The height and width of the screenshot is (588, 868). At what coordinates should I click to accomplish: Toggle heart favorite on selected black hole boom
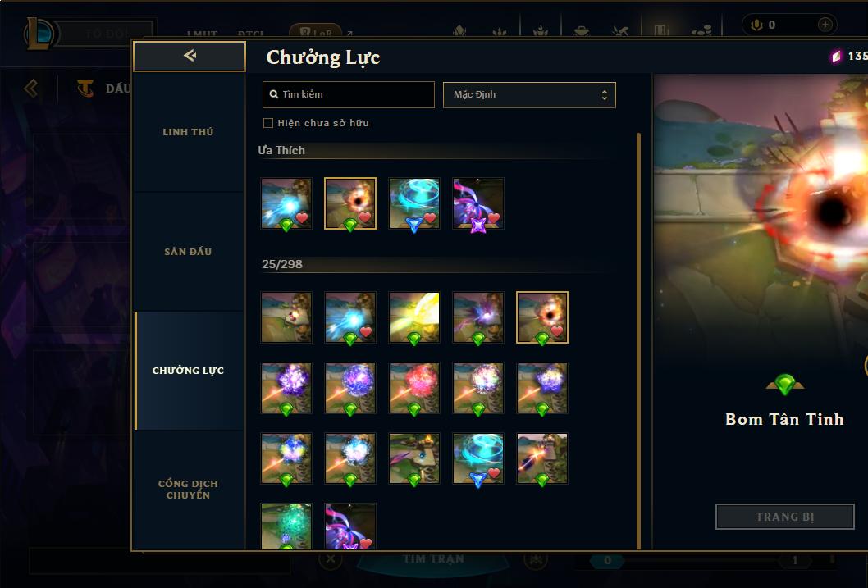pyautogui.click(x=557, y=330)
